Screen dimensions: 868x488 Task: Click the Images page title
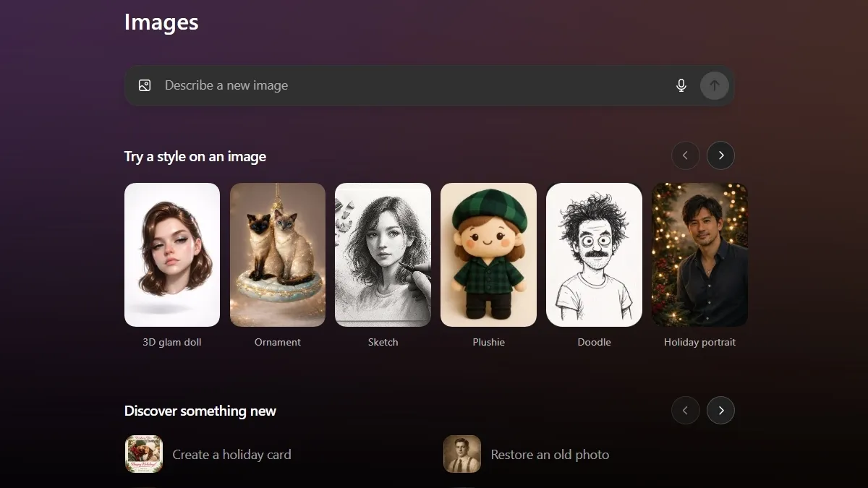click(161, 22)
